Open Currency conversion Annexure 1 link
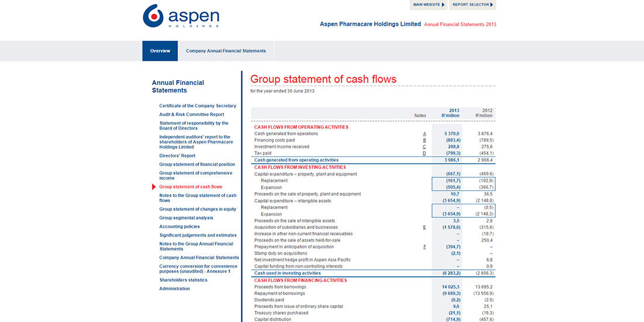Viewport: 644px width, 322px height. coord(198,269)
